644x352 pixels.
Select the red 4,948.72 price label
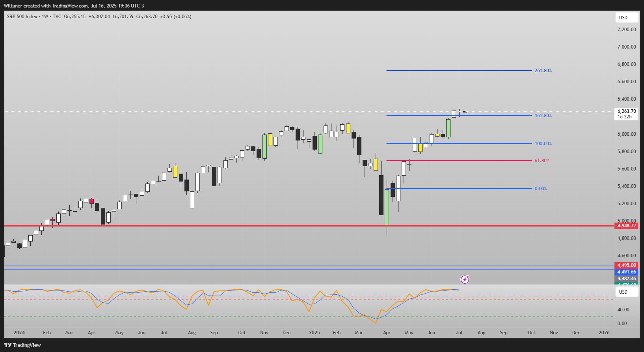point(627,226)
